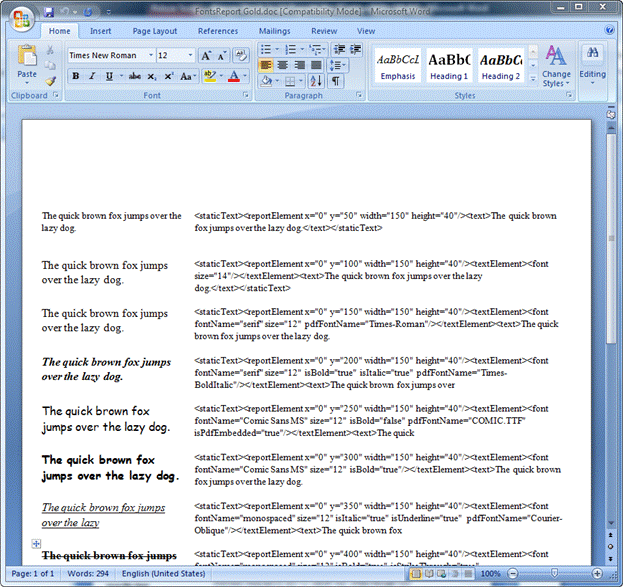Open the Review tab
This screenshot has width=623, height=587.
(324, 31)
